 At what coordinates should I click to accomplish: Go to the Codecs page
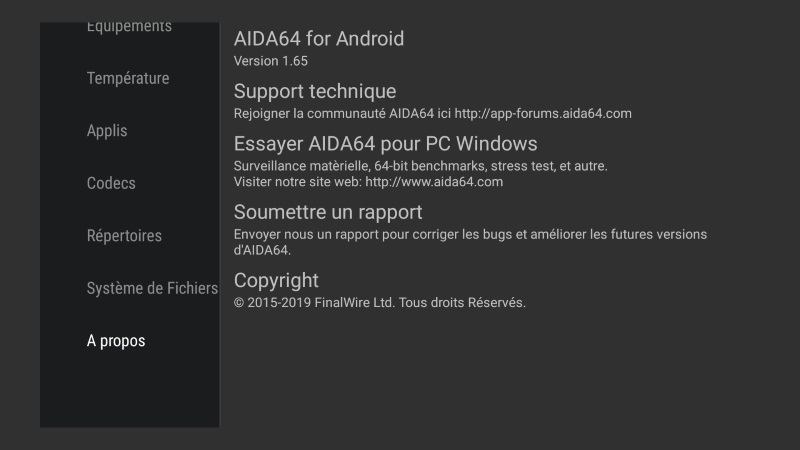111,183
